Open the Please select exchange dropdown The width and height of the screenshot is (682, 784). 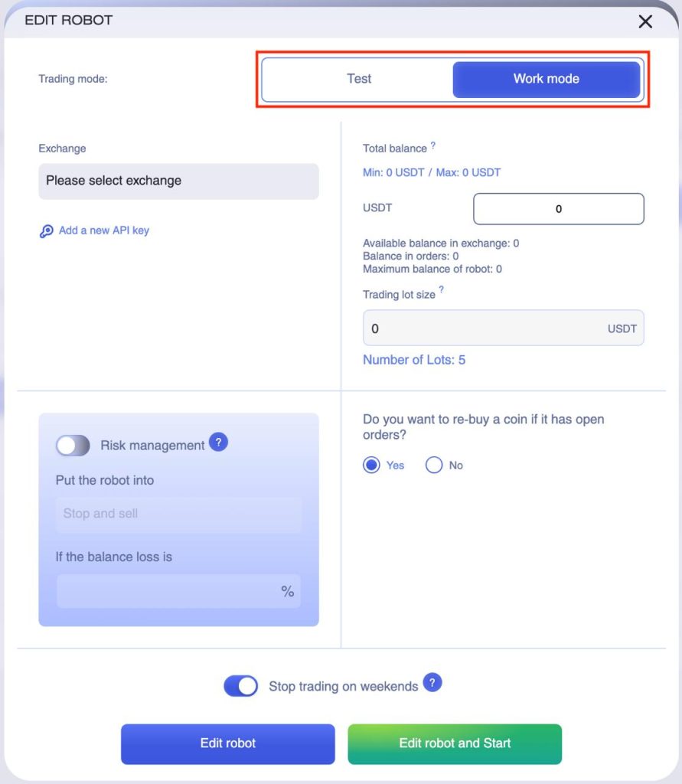pos(178,181)
